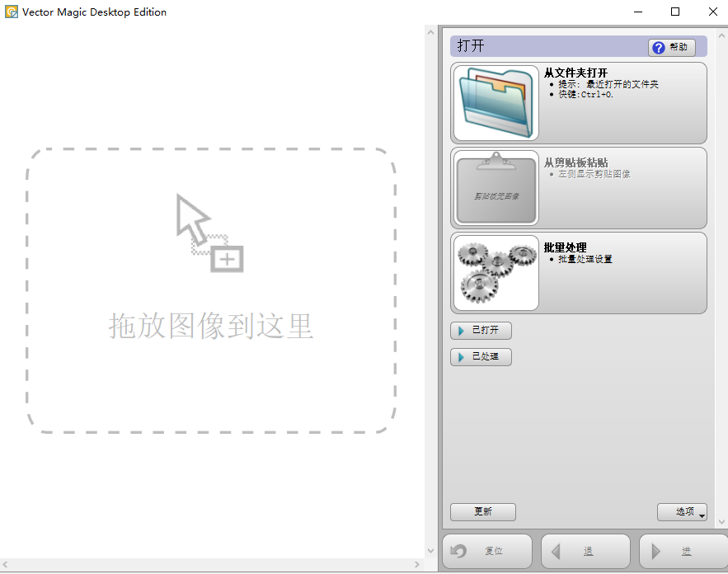Click the folder icon to open file
Screen dimensions: 728x574
[x=496, y=103]
